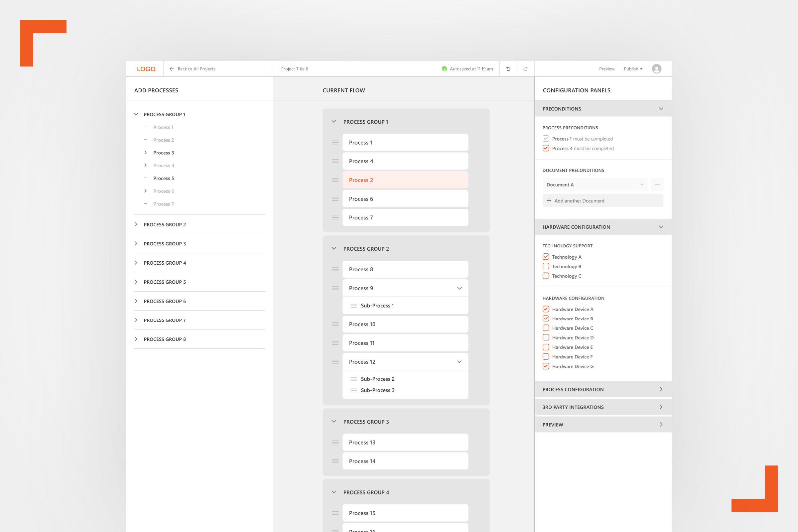Click the redo arrow icon
This screenshot has width=798, height=532.
point(526,69)
